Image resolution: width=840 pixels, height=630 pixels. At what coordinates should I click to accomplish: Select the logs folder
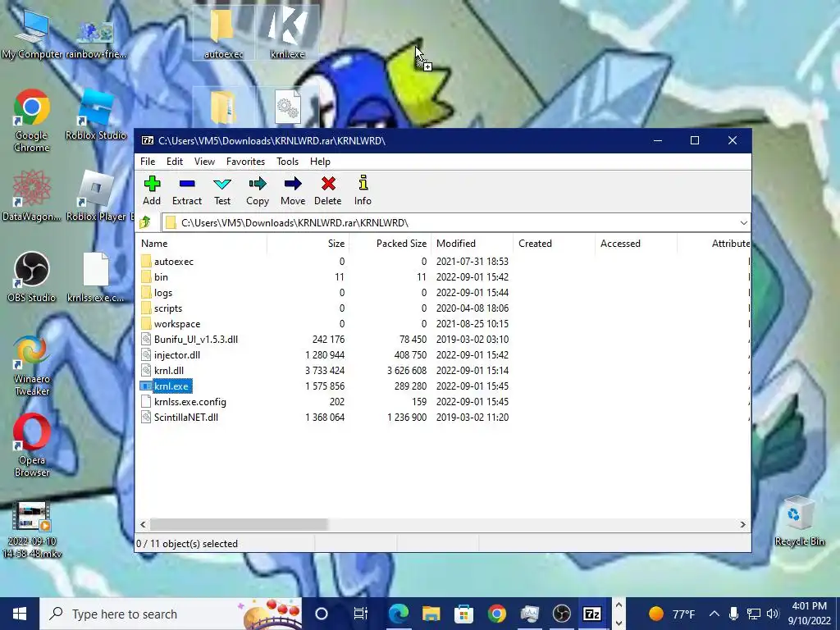[163, 293]
